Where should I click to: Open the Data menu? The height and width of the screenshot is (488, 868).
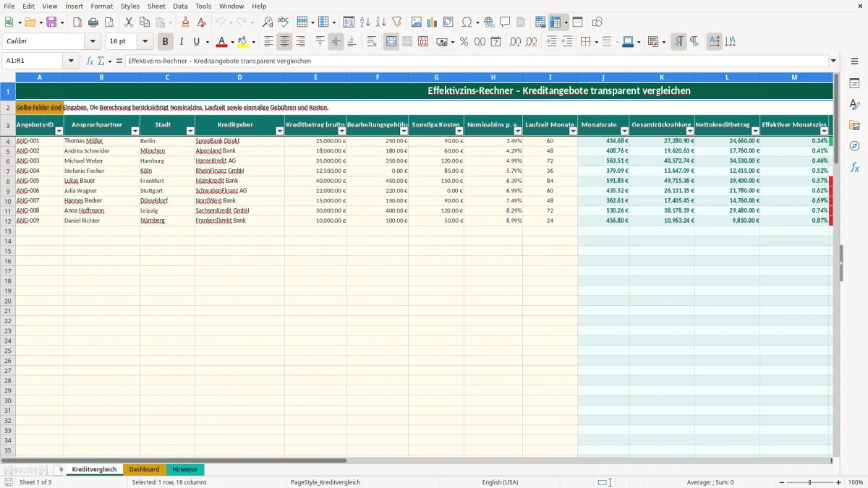click(x=180, y=6)
